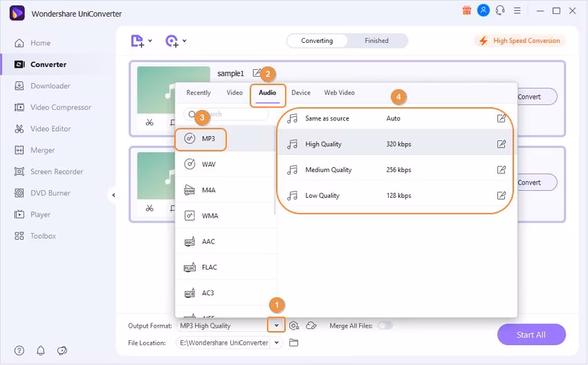588x365 pixels.
Task: Click the Add Files icon
Action: [x=137, y=41]
